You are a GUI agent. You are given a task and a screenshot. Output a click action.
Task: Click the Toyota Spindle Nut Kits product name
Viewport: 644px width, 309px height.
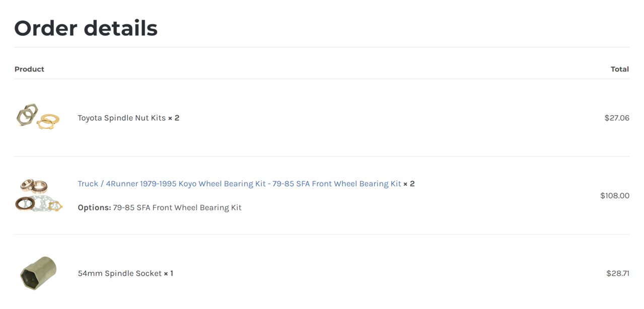(121, 118)
